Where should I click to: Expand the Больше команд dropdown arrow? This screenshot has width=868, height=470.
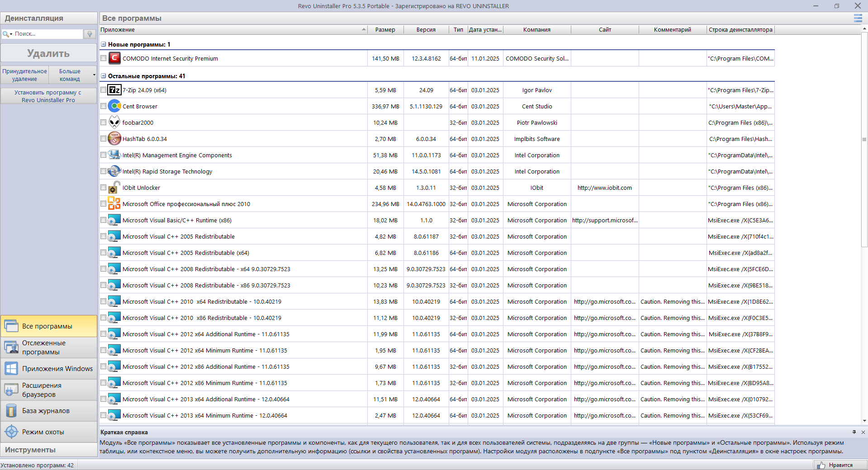click(94, 75)
